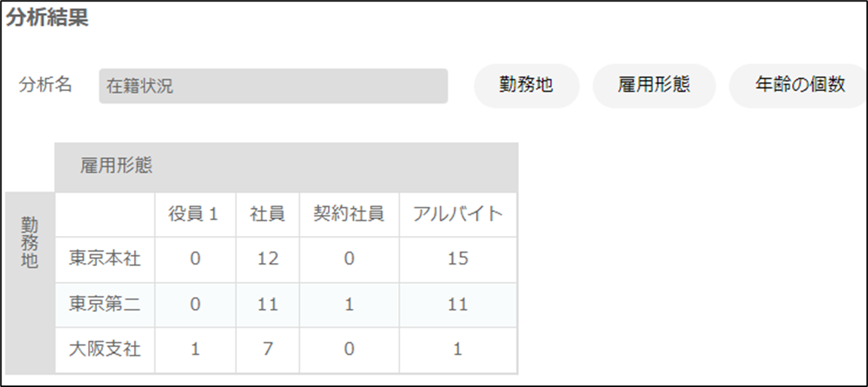Click the 大阪支社 役員1 cell showing 1
The image size is (868, 387).
pos(196,350)
